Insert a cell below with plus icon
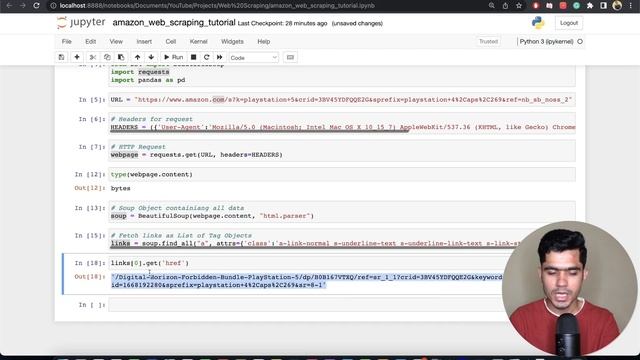 tap(77, 57)
